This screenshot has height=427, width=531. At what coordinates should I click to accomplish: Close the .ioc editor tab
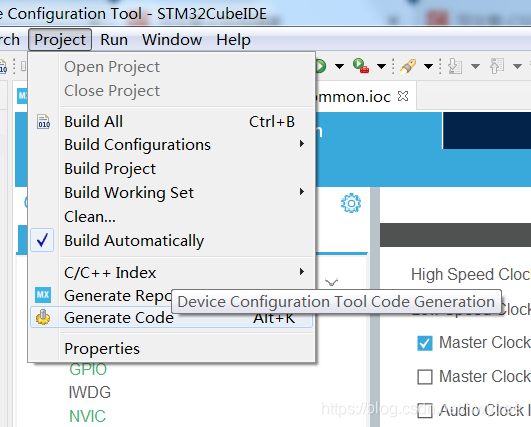coord(403,96)
